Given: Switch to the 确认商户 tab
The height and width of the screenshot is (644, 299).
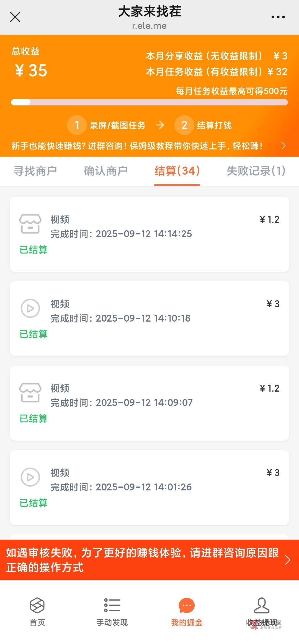Looking at the screenshot, I should coord(106,171).
